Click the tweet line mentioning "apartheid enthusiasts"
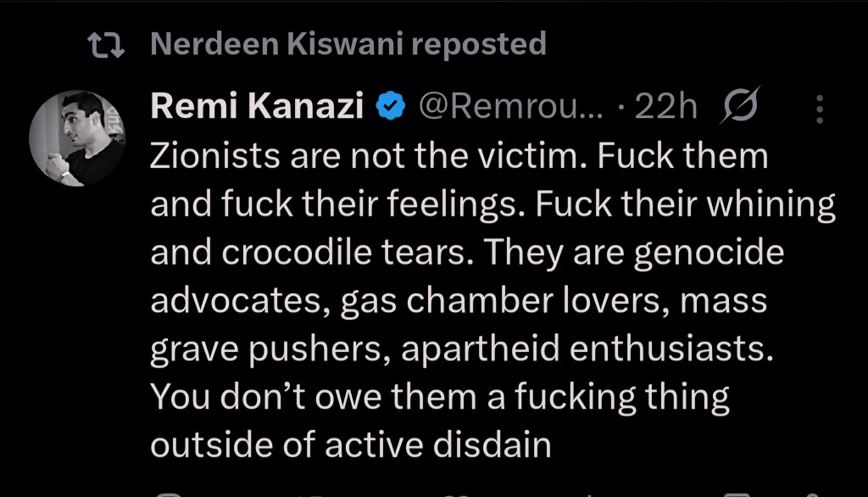The image size is (868, 497). coord(462,349)
